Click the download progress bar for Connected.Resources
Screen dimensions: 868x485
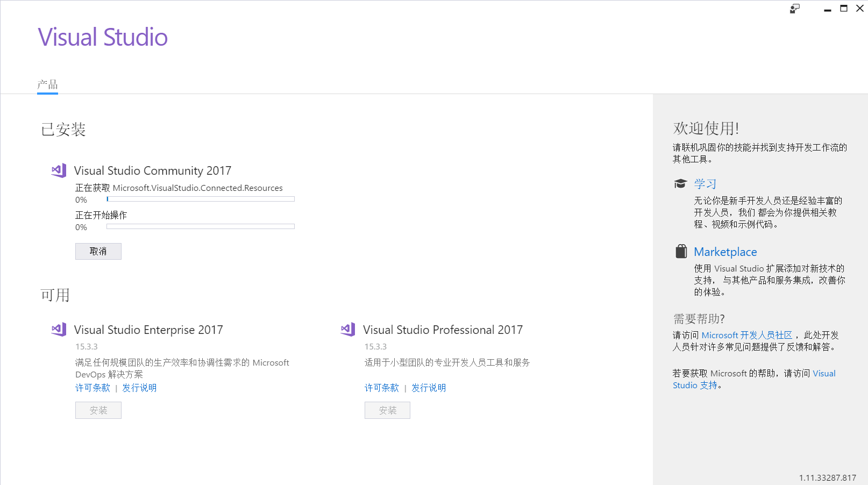coord(201,199)
